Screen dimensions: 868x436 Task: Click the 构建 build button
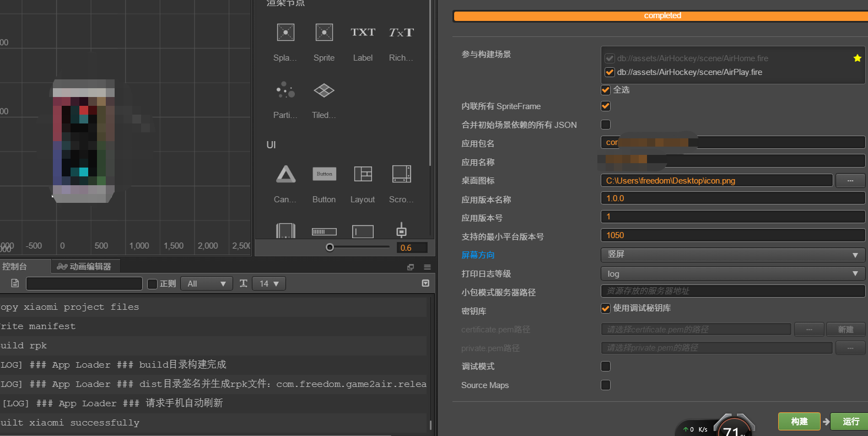tap(799, 422)
